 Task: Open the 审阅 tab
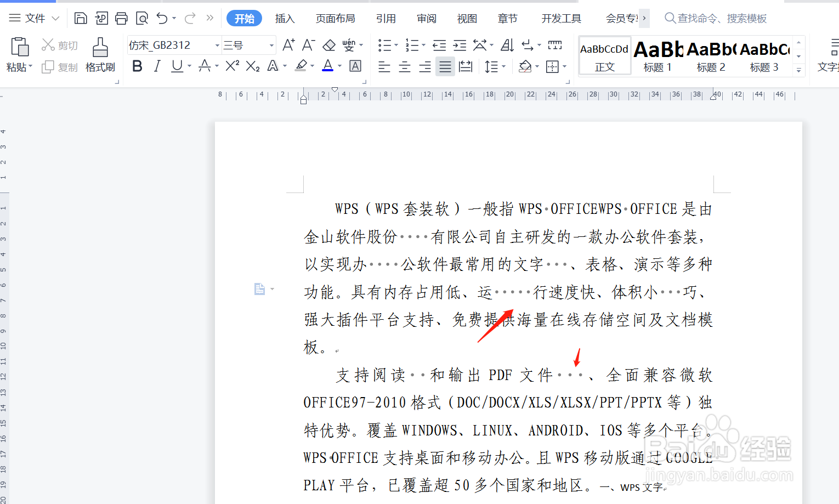tap(427, 18)
